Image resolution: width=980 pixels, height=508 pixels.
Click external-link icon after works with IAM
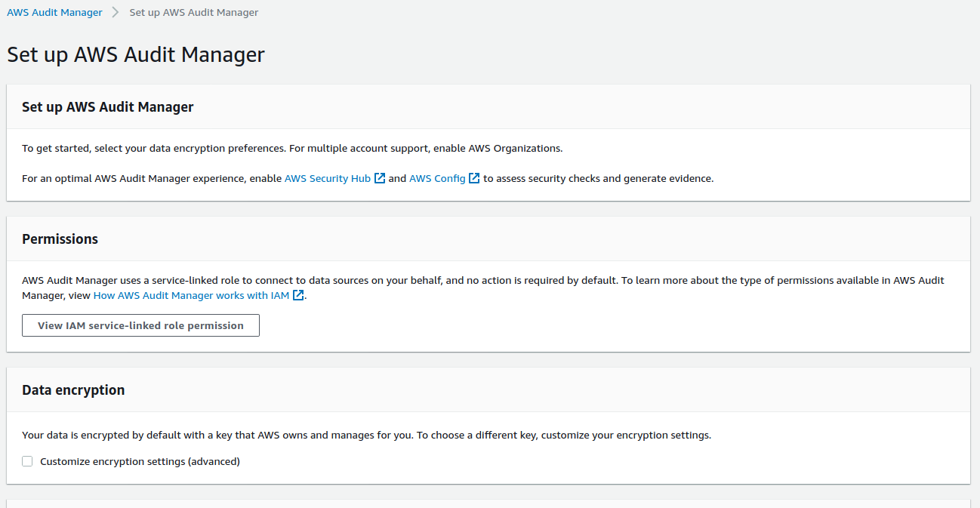click(x=298, y=295)
